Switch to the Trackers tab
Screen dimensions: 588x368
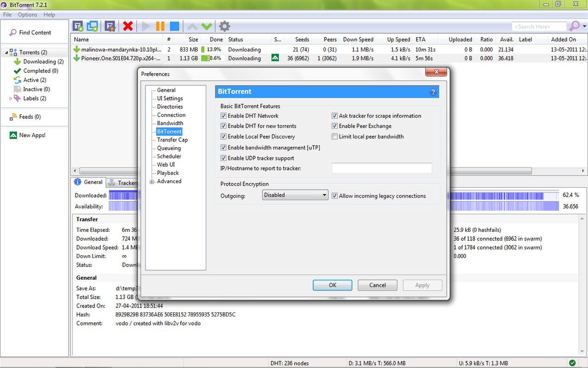coord(123,183)
